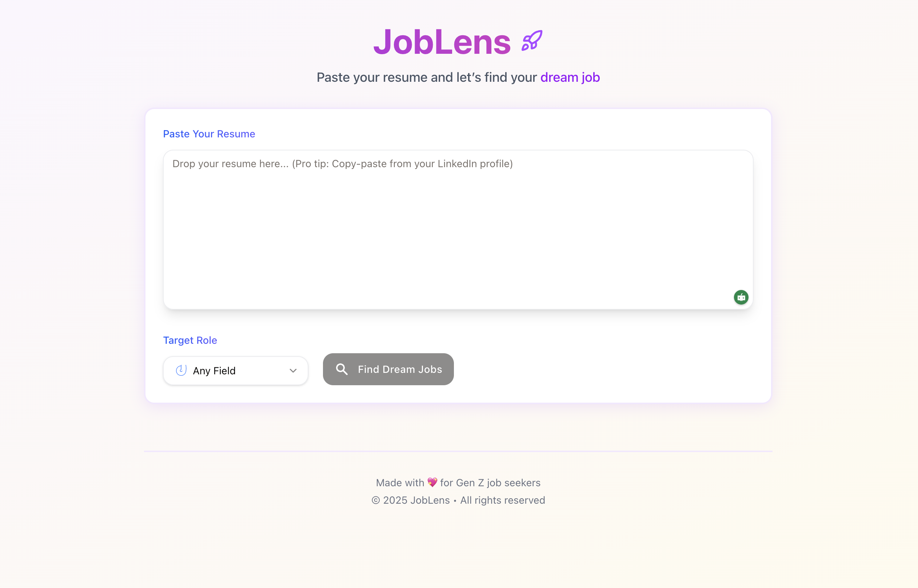Click the © 2025 JobLens copyright text
918x588 pixels.
[458, 500]
